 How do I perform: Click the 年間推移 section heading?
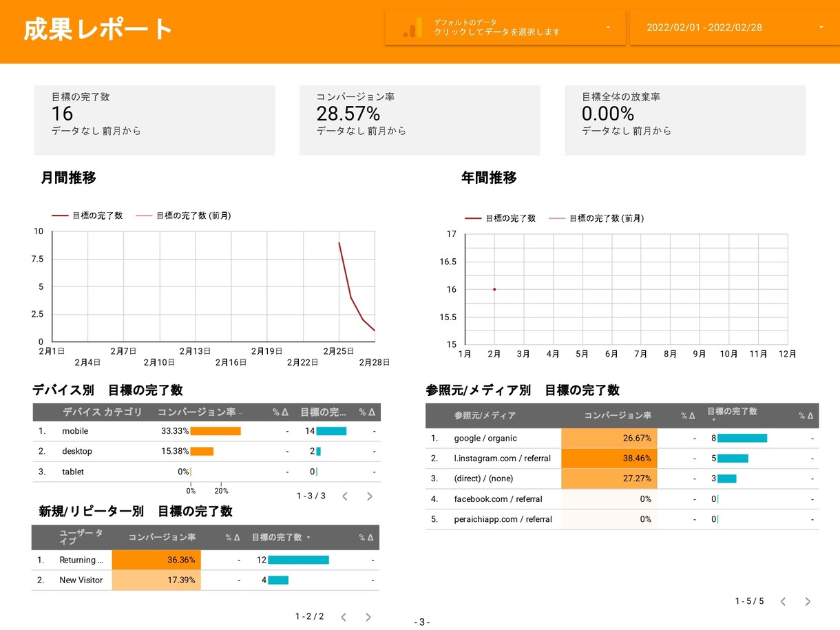pyautogui.click(x=489, y=178)
